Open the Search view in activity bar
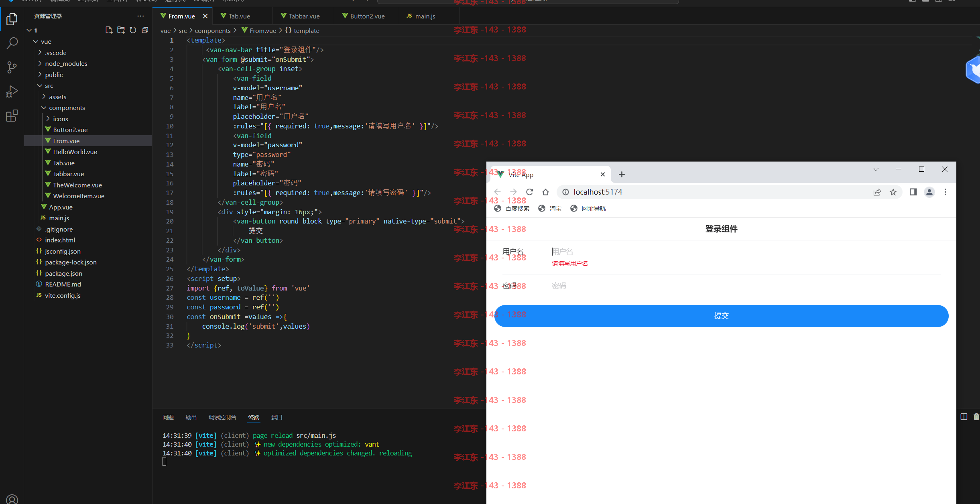Image resolution: width=980 pixels, height=504 pixels. (x=12, y=43)
